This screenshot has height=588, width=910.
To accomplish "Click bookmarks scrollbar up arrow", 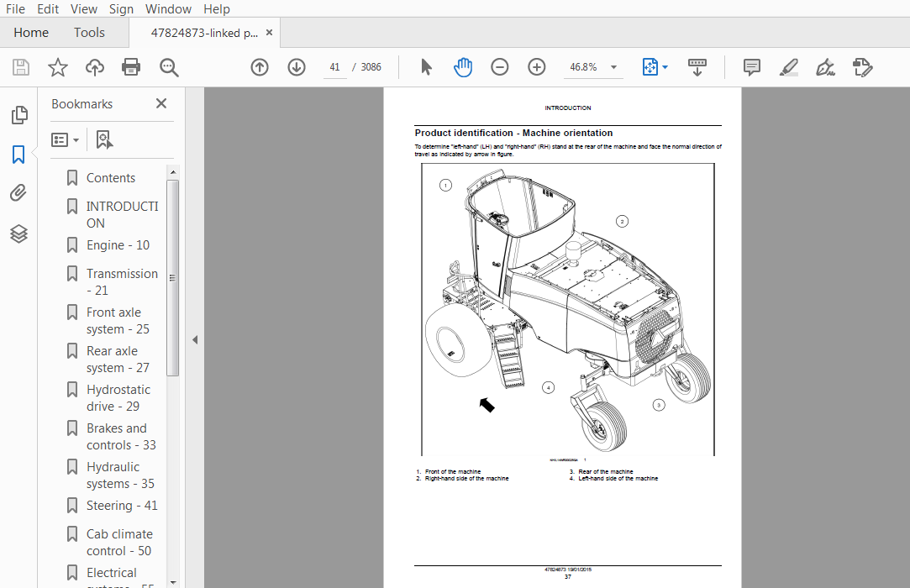I will pos(172,172).
